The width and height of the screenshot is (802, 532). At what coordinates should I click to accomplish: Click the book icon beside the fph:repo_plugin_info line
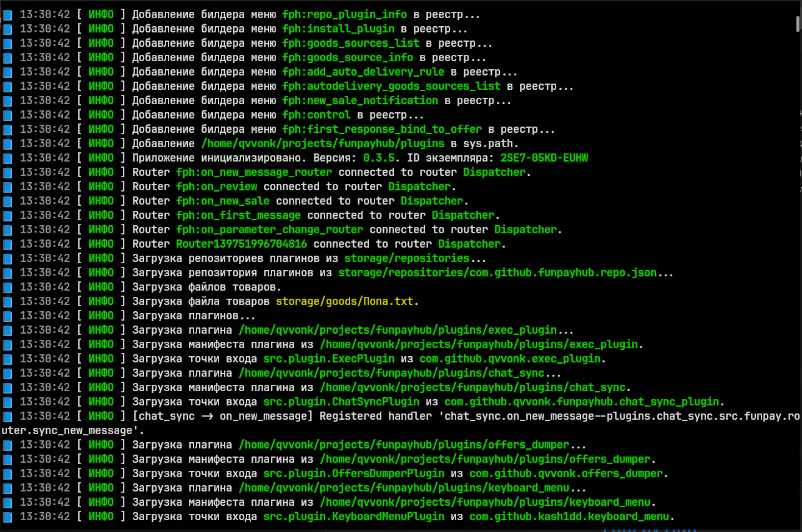pyautogui.click(x=7, y=14)
